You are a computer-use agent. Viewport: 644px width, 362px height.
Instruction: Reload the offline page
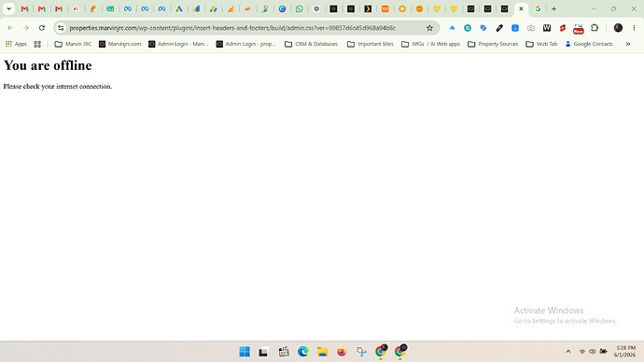(42, 28)
